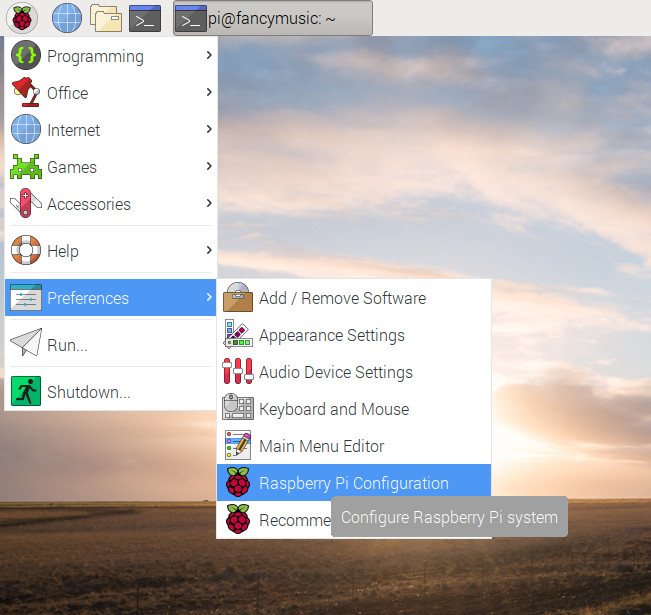This screenshot has height=615, width=651.
Task: Open Keyboard and Mouse settings
Action: (x=354, y=408)
